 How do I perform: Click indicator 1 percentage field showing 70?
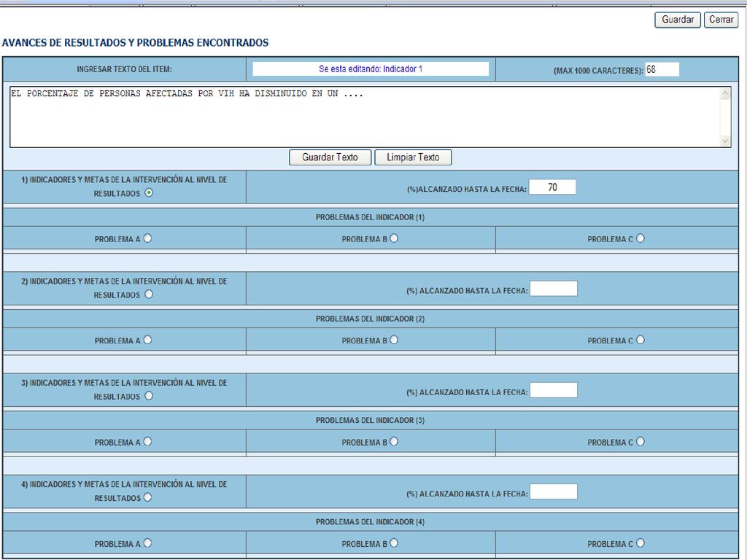[552, 187]
